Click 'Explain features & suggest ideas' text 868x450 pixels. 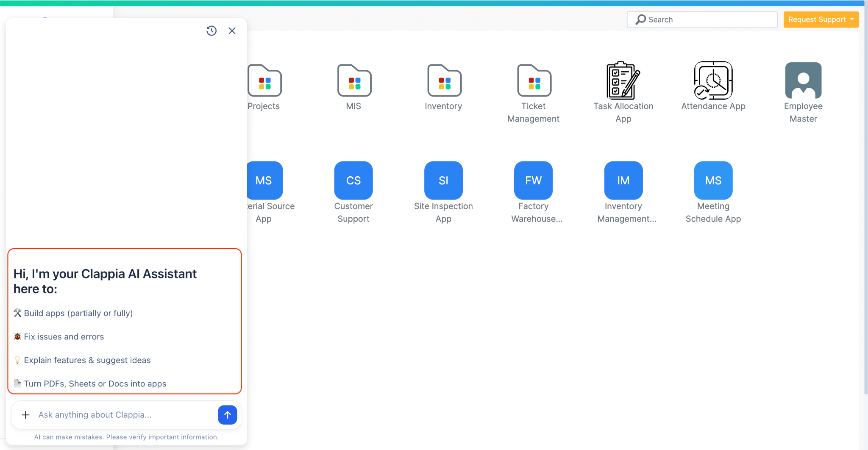pyautogui.click(x=87, y=360)
